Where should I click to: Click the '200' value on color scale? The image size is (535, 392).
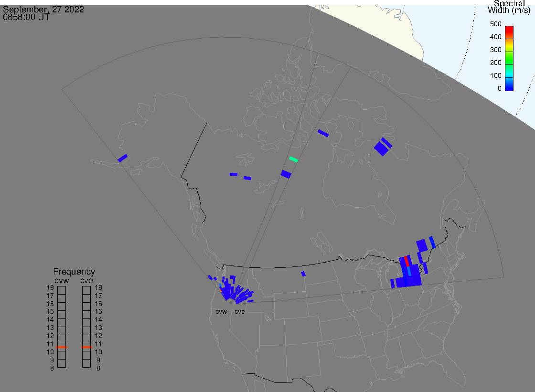tap(495, 63)
